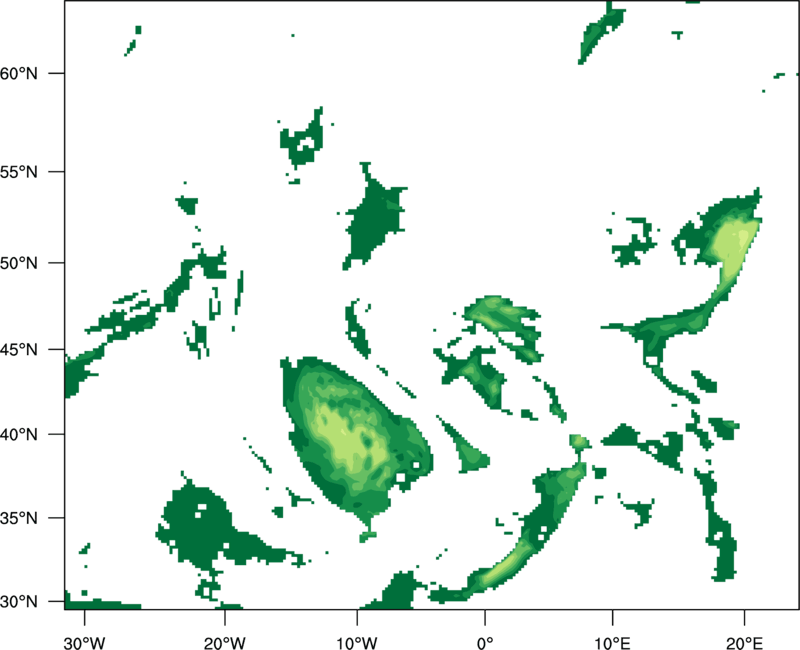Click the 20°E longitude label

pos(744,643)
